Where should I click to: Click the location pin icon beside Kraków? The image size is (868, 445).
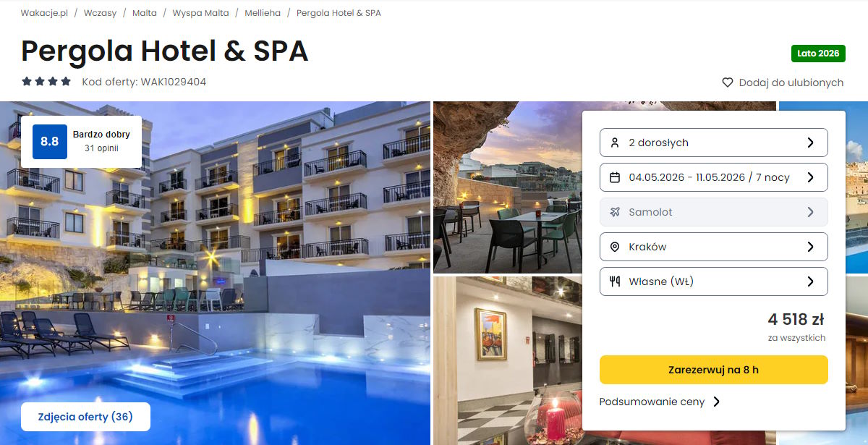(x=615, y=247)
